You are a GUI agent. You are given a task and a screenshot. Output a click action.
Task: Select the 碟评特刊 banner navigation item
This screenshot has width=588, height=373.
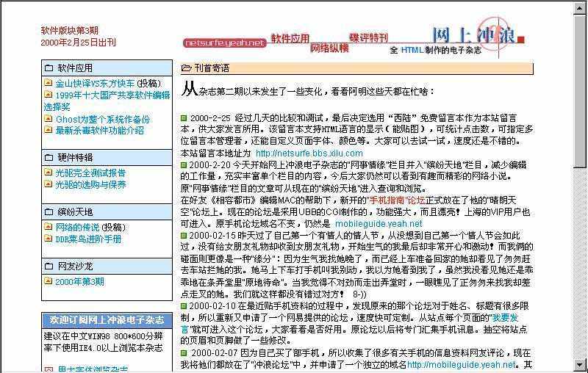[369, 37]
